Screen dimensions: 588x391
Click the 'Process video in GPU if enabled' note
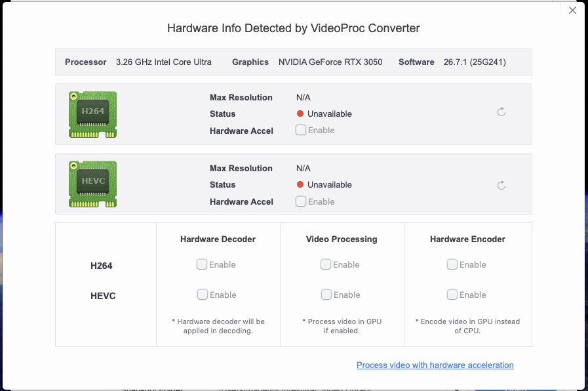tap(342, 326)
